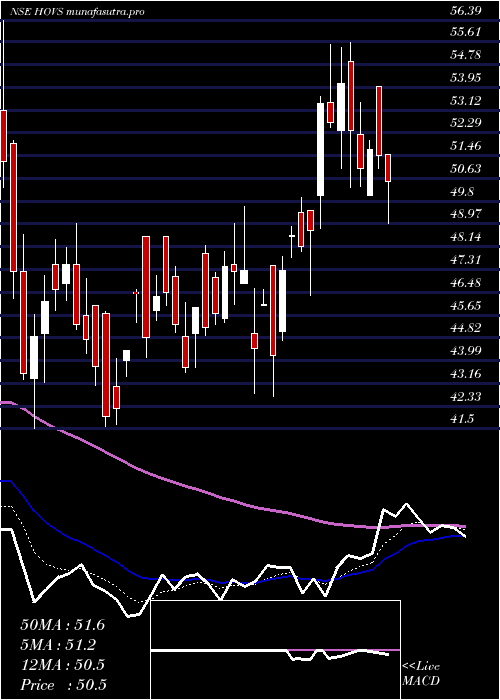Click inside the MACD inset panel
500x700 pixels.
click(276, 650)
